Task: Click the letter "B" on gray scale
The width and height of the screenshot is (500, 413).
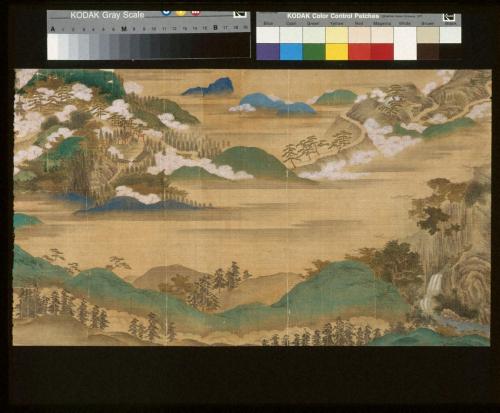Action: coord(215,28)
